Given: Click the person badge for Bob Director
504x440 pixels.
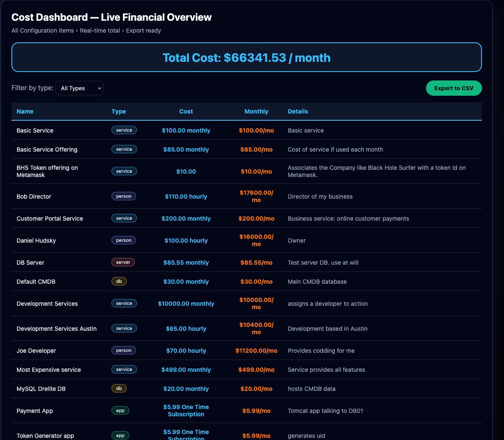Looking at the screenshot, I should click(x=123, y=196).
